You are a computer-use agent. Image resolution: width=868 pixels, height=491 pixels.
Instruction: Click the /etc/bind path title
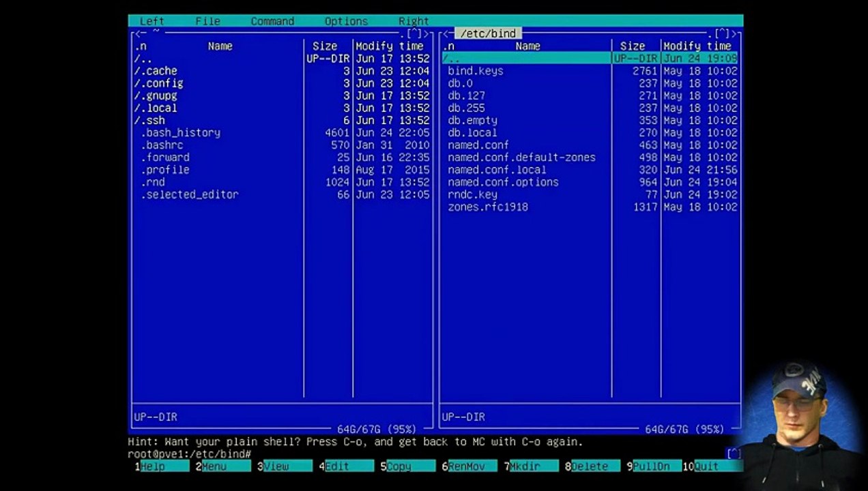[x=488, y=33]
